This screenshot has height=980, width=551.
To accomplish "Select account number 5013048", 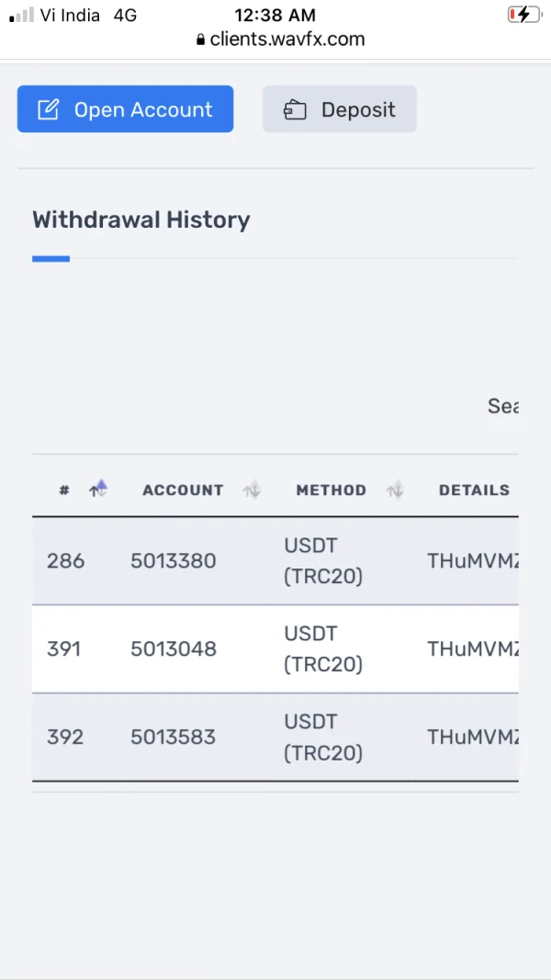I will pos(174,649).
